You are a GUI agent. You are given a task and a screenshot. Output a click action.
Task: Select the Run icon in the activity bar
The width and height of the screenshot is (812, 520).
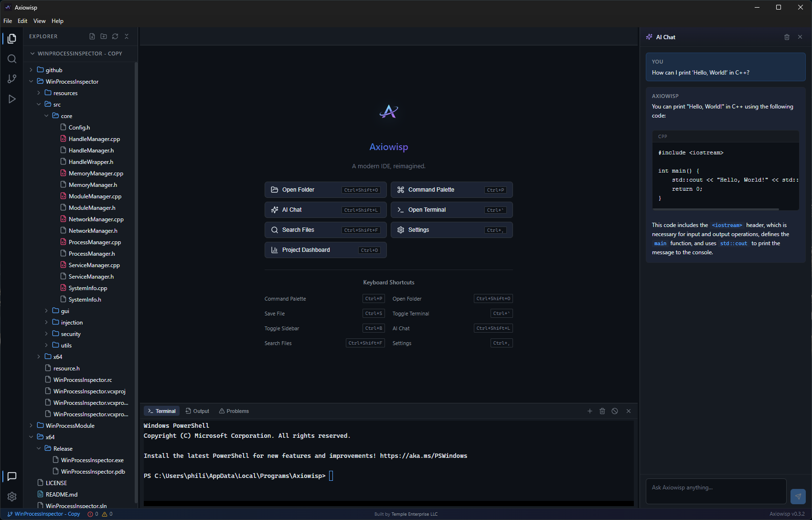click(x=12, y=99)
